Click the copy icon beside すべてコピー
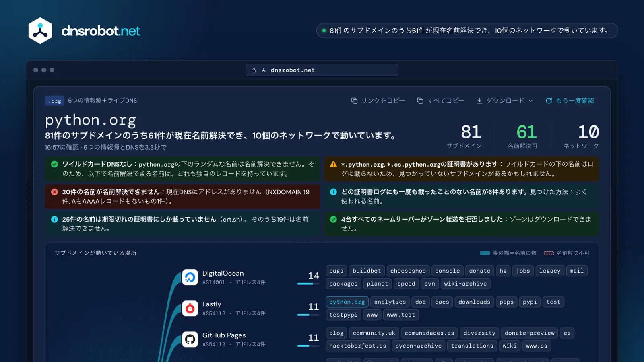This screenshot has width=644, height=362. coord(420,101)
